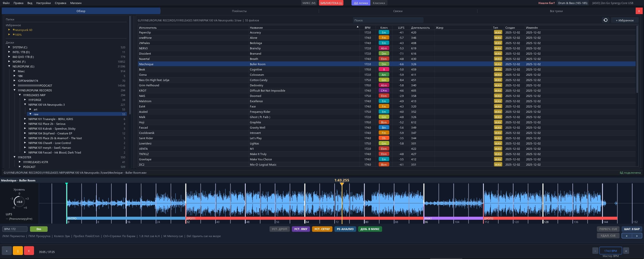Screen dimensions: 644x259
Task: Open the Правка menu
Action: (x=18, y=3)
